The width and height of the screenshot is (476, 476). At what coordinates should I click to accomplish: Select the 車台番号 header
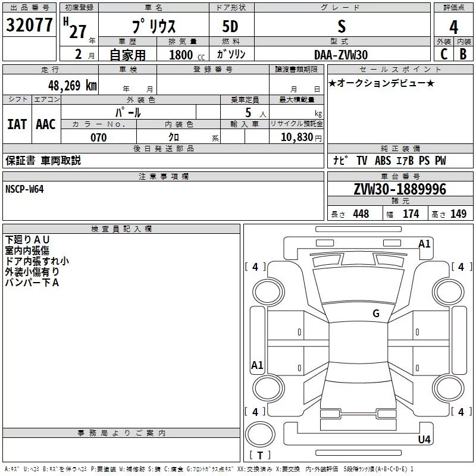click(x=400, y=176)
